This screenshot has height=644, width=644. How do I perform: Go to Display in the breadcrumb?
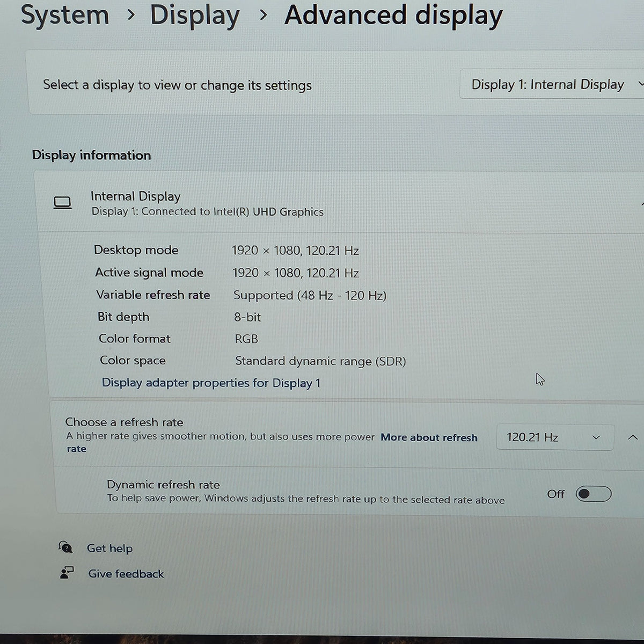point(195,15)
